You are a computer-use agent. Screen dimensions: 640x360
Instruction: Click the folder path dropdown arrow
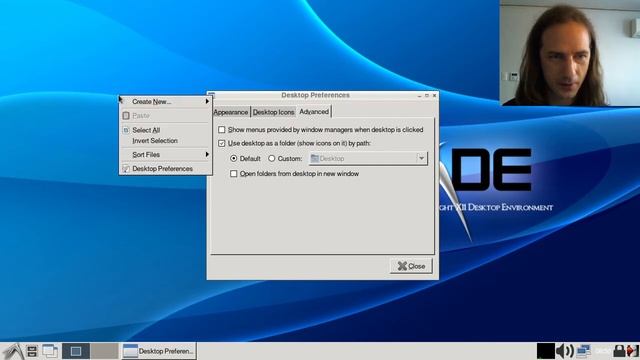pyautogui.click(x=421, y=158)
